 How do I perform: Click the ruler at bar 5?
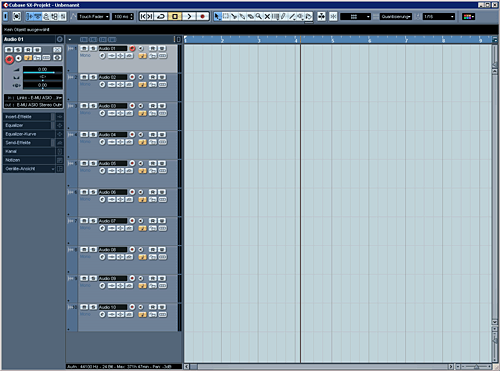(x=333, y=40)
